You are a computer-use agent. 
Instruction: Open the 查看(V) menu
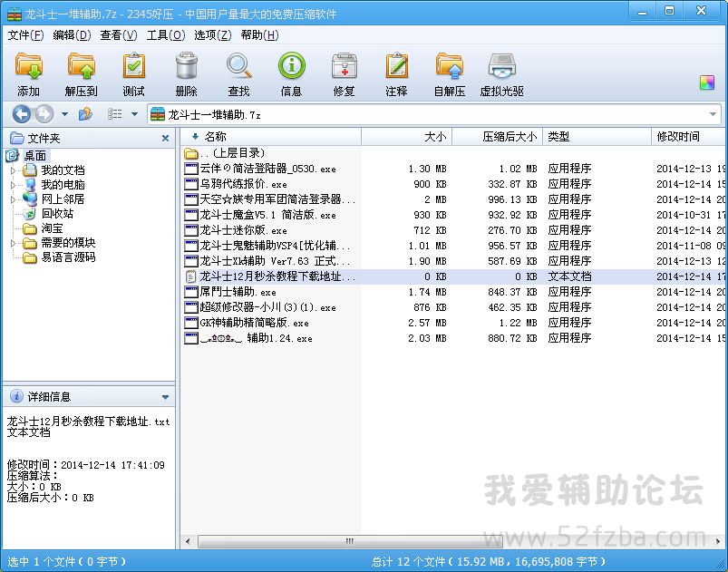click(x=119, y=35)
